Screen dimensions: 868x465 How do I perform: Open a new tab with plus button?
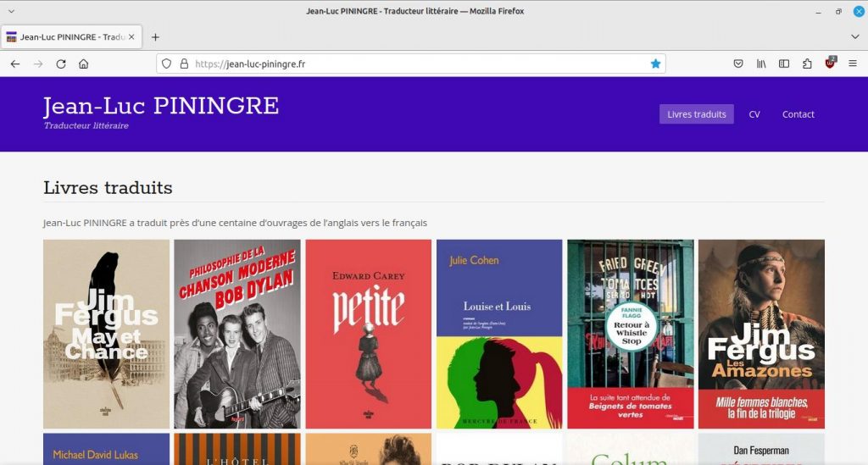155,37
